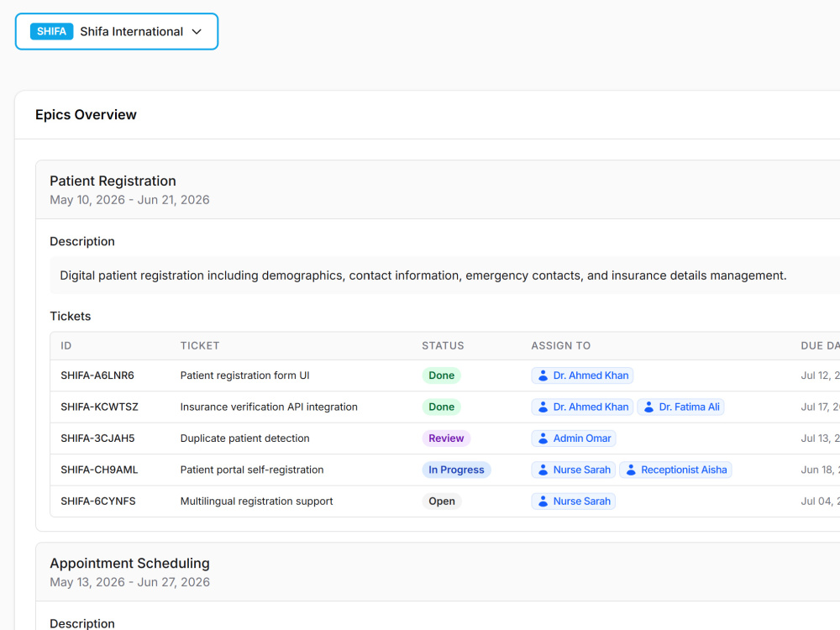Click the Done status for Insurance verification
Image resolution: width=840 pixels, height=630 pixels.
[x=442, y=407]
